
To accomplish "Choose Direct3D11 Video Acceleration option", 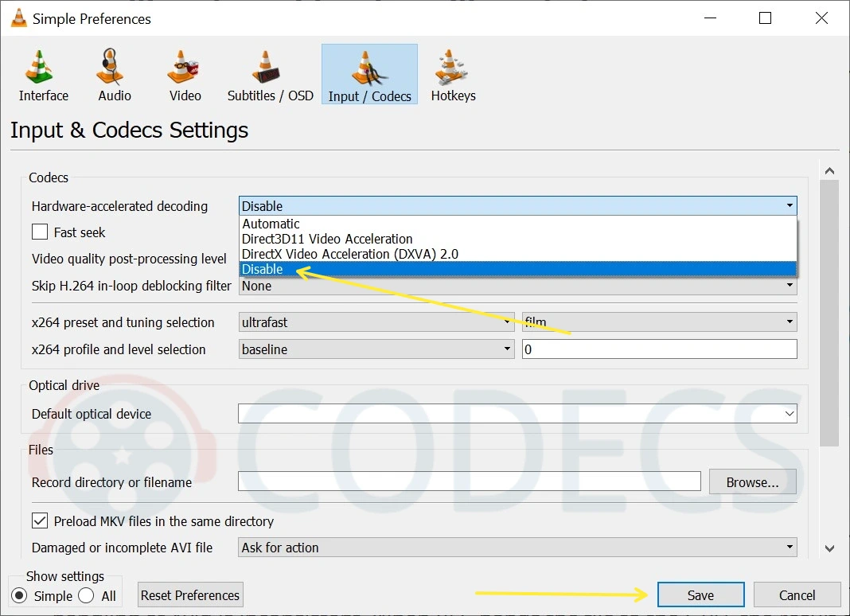I will point(517,239).
